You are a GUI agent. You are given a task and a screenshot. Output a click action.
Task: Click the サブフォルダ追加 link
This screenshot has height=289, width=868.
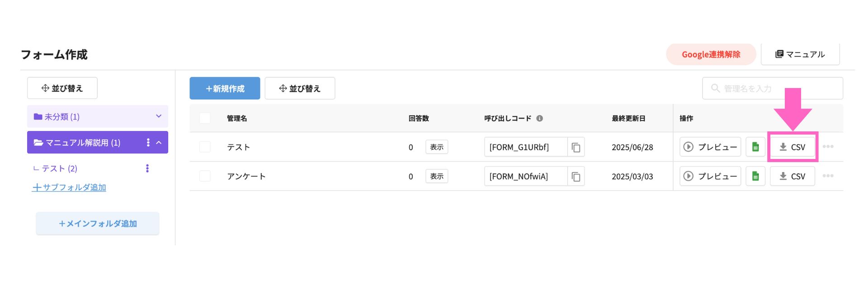tap(69, 187)
